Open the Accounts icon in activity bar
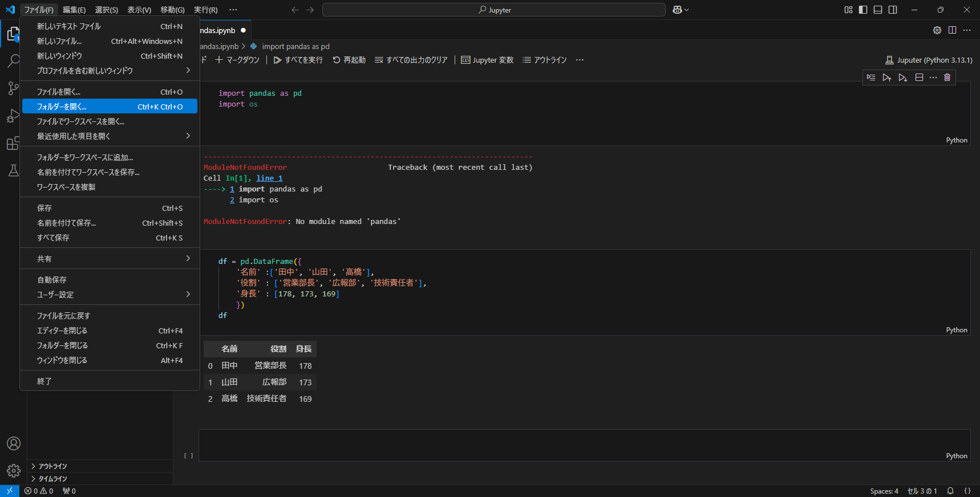 point(13,443)
